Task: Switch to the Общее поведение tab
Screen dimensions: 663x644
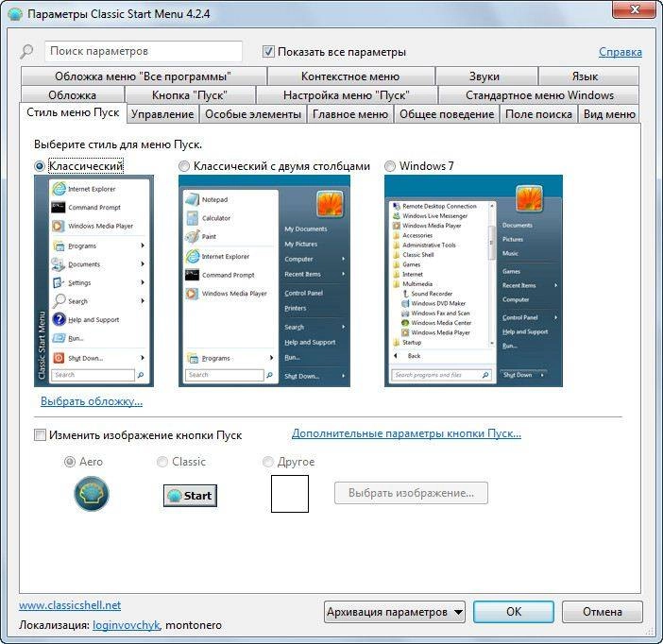Action: point(447,114)
